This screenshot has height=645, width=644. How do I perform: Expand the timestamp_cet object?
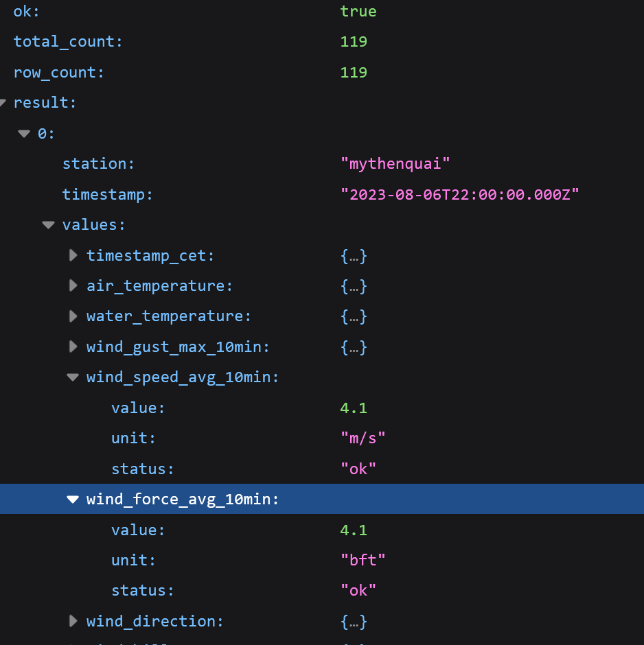pos(73,255)
